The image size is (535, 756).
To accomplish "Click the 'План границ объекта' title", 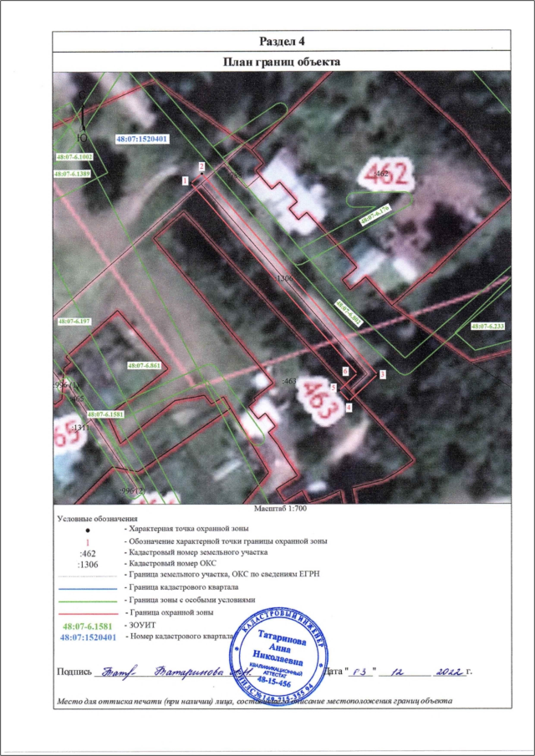I will coord(283,62).
